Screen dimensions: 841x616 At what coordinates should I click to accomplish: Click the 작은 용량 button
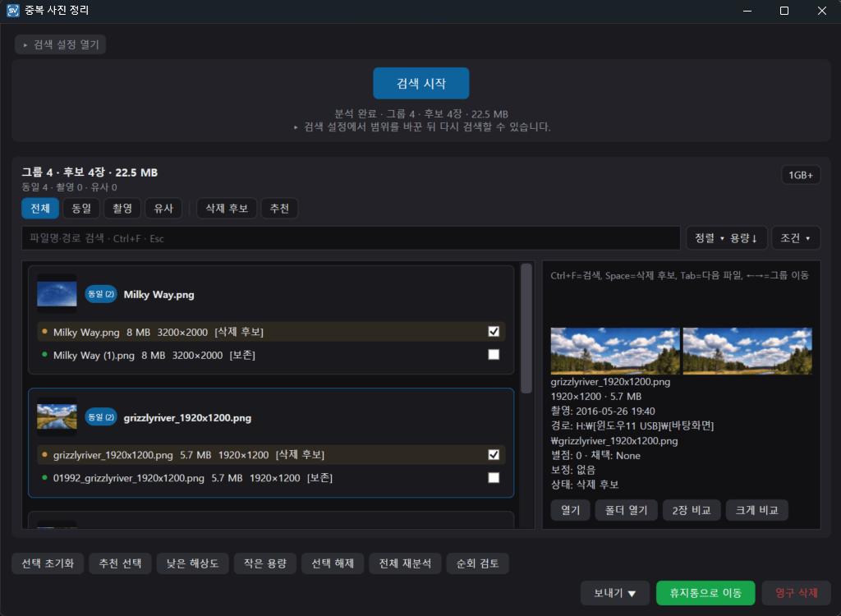[x=265, y=563]
